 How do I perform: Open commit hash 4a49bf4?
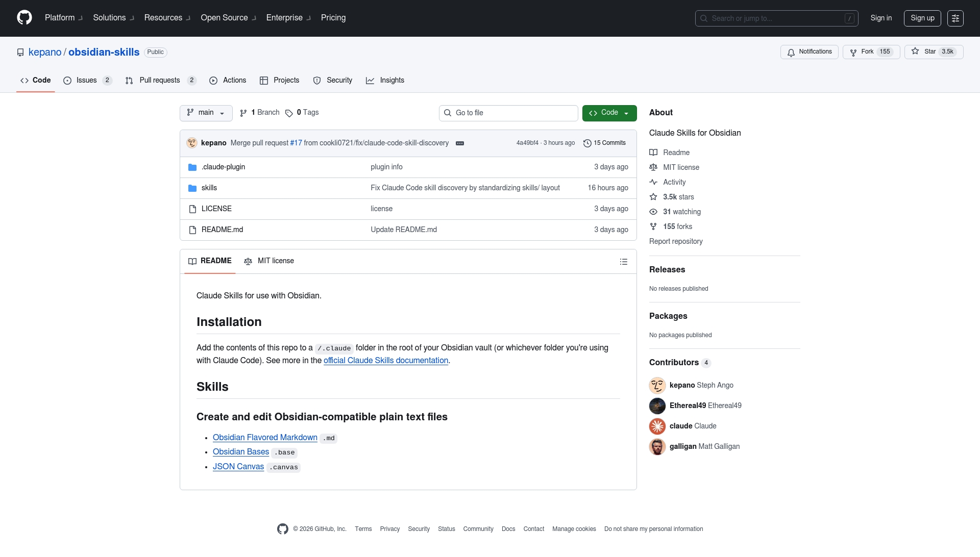tap(527, 143)
